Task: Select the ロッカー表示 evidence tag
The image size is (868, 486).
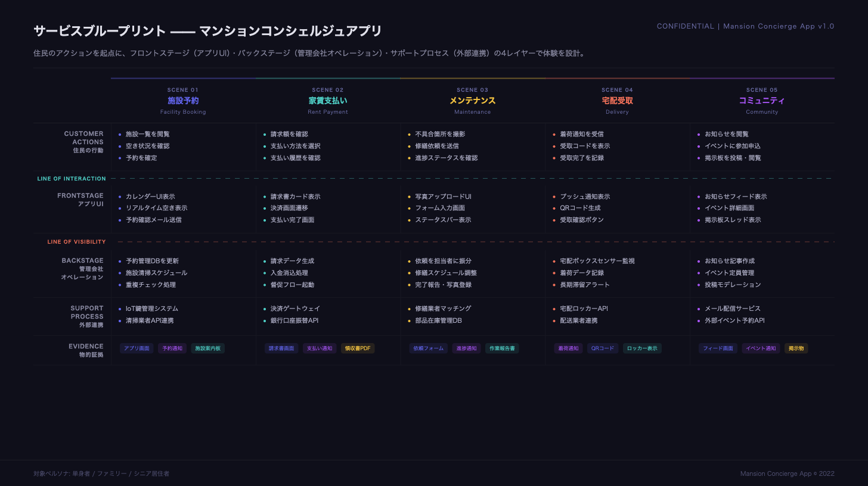Action: point(642,348)
